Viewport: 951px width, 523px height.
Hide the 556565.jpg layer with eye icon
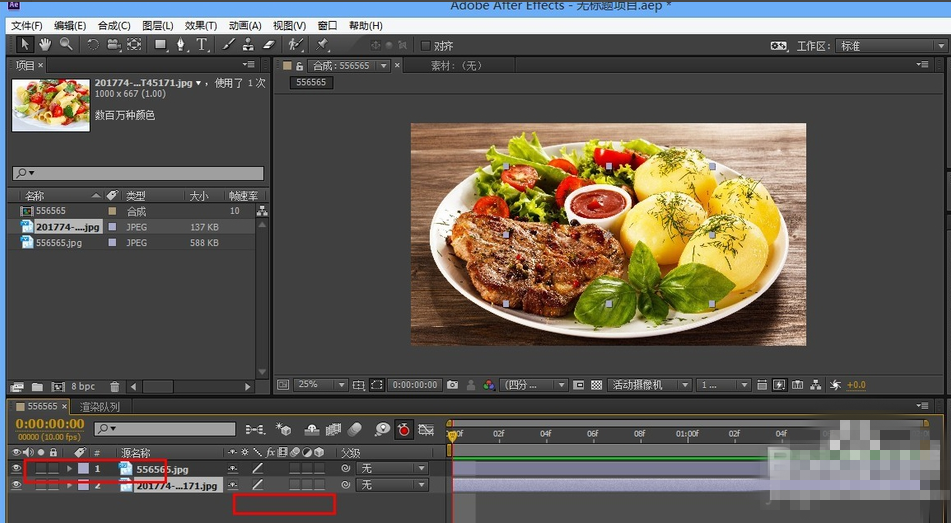pos(16,468)
